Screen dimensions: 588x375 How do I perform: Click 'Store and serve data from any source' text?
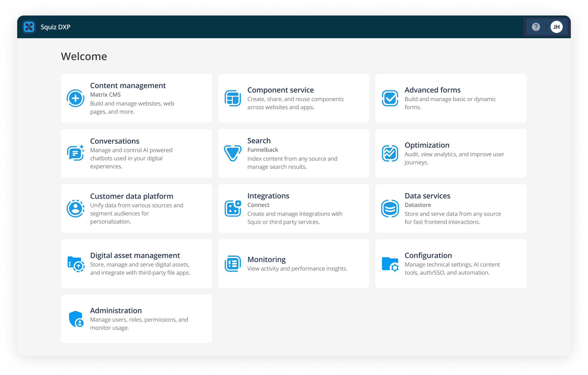tap(453, 218)
